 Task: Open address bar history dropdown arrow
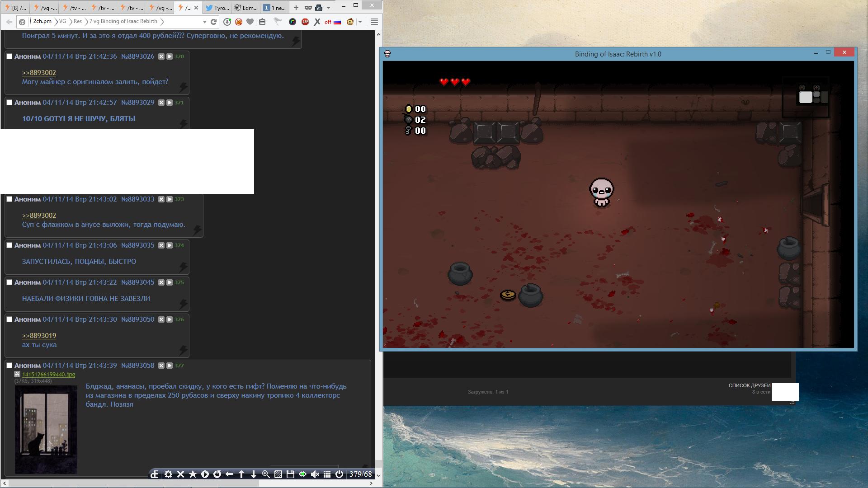tap(204, 22)
